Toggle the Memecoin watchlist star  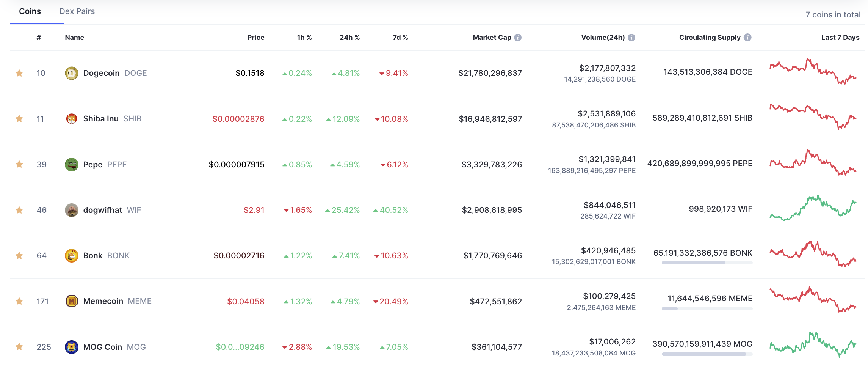(19, 301)
